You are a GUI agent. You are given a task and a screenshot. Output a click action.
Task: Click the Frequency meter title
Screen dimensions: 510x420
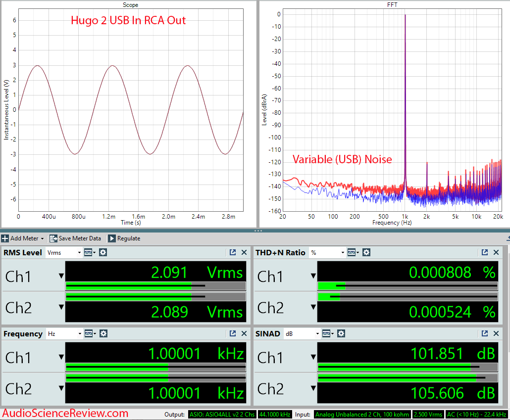point(23,333)
